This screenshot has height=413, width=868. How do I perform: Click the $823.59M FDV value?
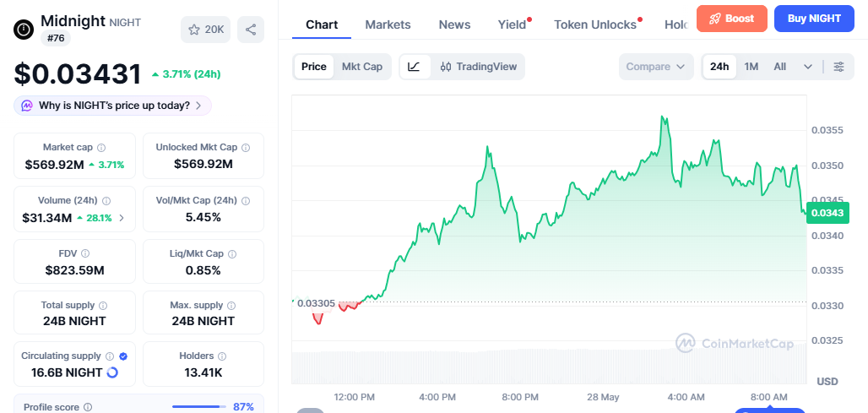point(75,271)
